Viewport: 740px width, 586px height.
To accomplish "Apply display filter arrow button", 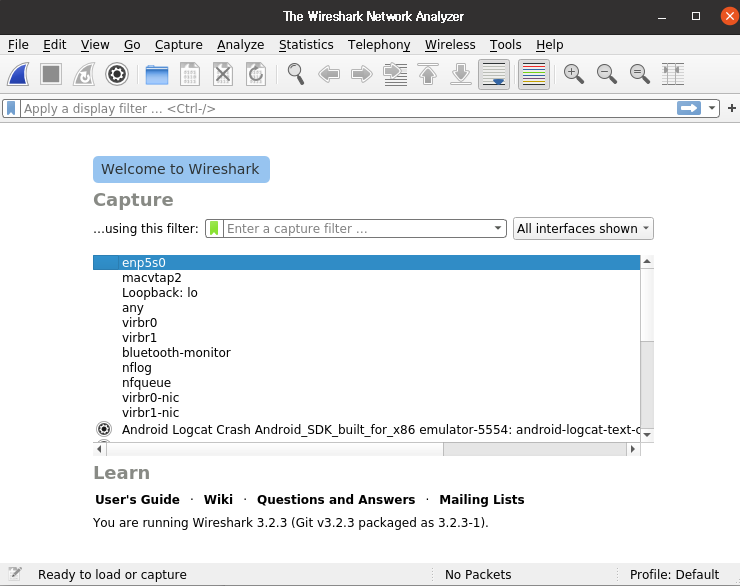I will pos(689,109).
